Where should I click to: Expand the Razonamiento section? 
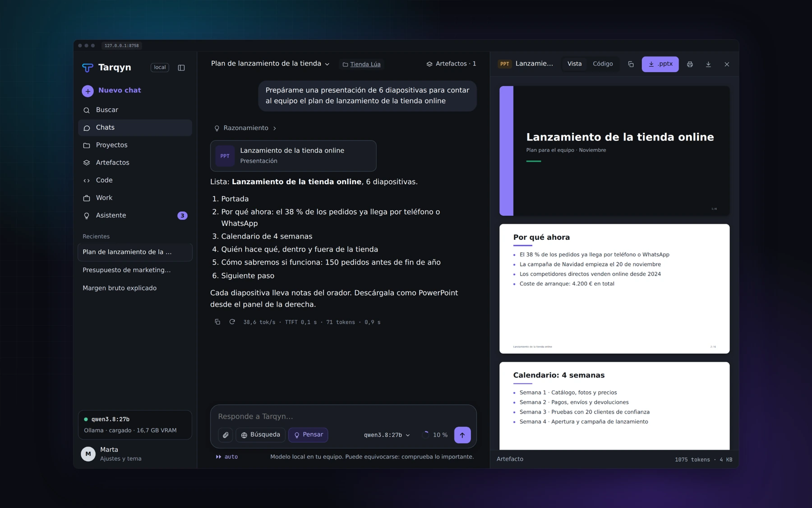tap(245, 128)
